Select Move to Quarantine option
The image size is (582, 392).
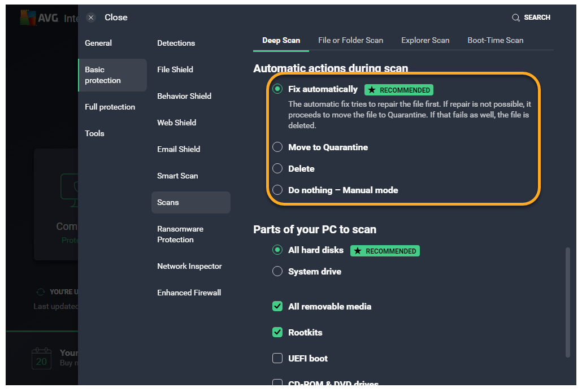point(277,147)
